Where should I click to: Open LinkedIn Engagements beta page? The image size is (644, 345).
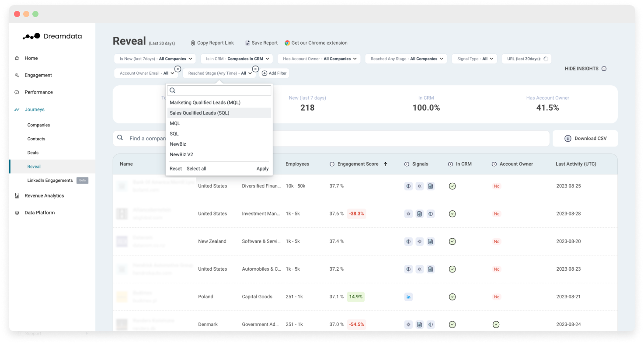point(50,181)
